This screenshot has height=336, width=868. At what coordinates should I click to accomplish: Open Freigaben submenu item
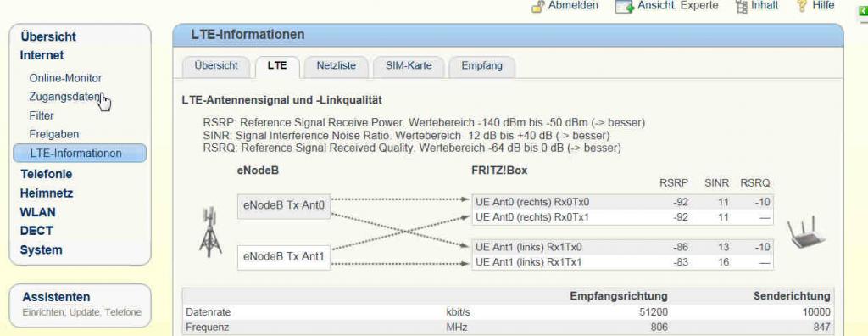click(54, 134)
